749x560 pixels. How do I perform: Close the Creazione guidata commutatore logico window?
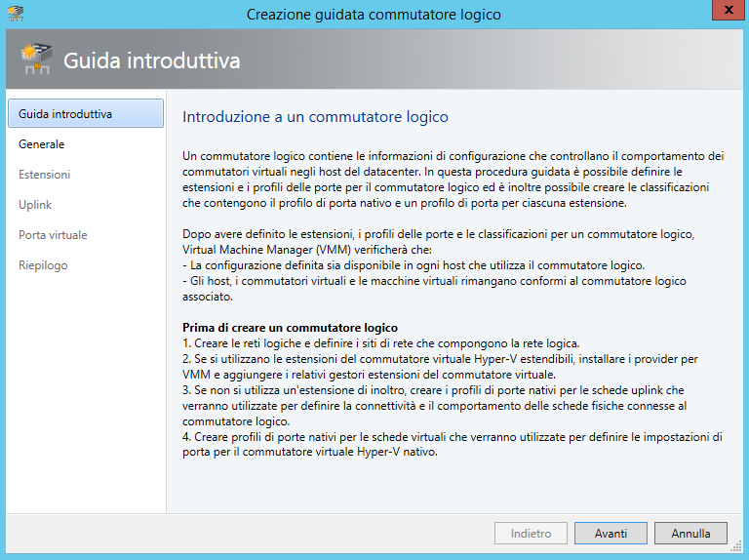click(x=725, y=13)
